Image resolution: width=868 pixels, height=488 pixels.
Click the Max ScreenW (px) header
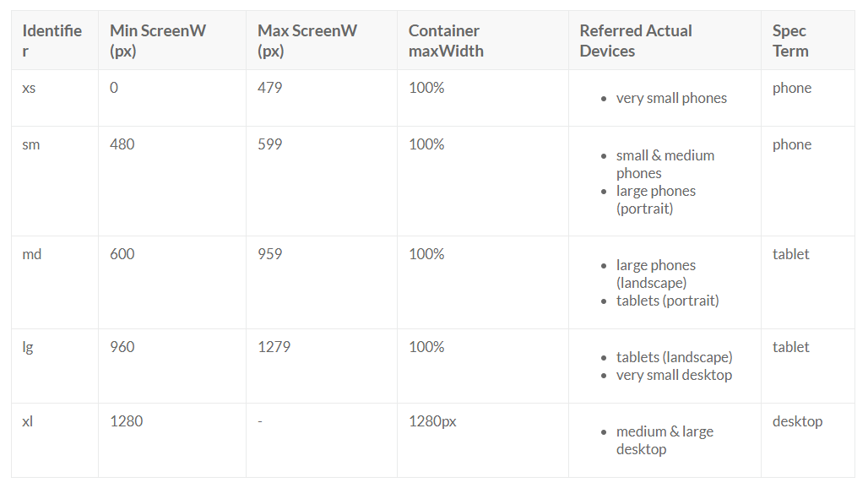[307, 41]
